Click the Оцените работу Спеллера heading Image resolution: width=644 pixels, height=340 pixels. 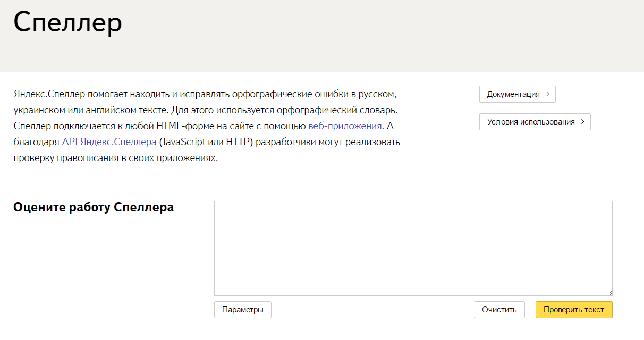coord(93,208)
